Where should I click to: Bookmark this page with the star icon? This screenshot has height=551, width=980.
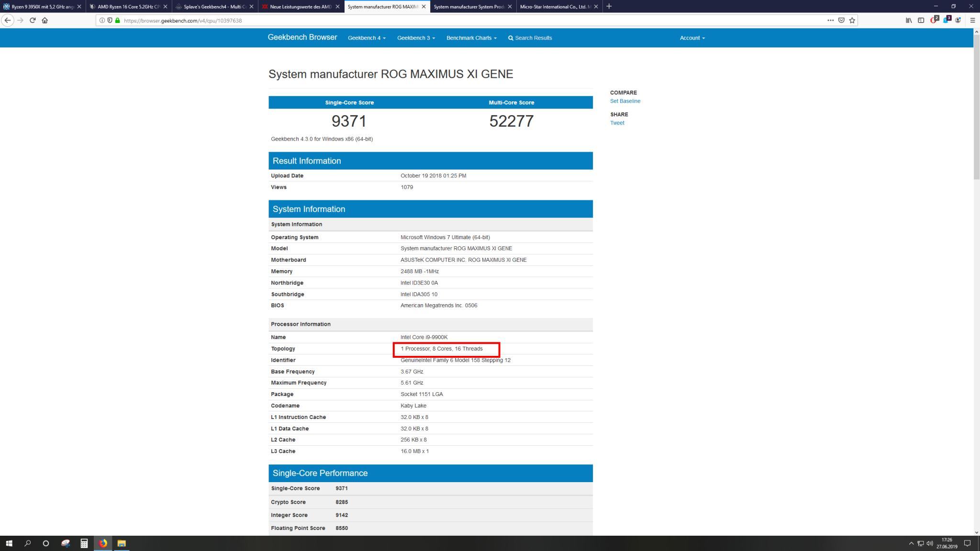point(852,21)
